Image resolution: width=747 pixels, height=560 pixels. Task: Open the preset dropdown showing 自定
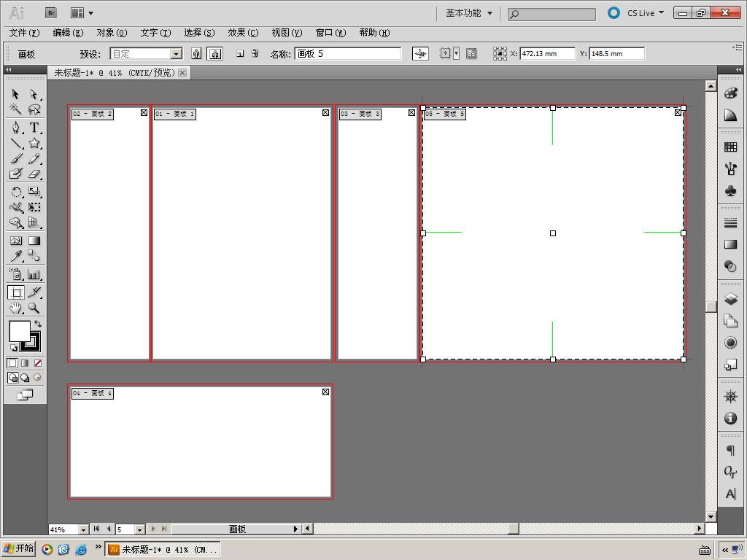point(177,54)
